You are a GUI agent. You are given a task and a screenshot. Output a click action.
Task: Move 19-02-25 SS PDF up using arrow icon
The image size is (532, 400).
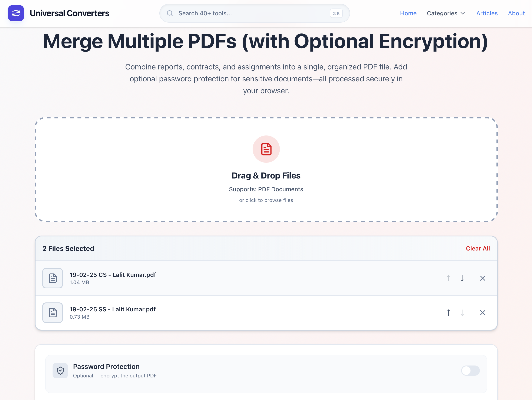[448, 313]
